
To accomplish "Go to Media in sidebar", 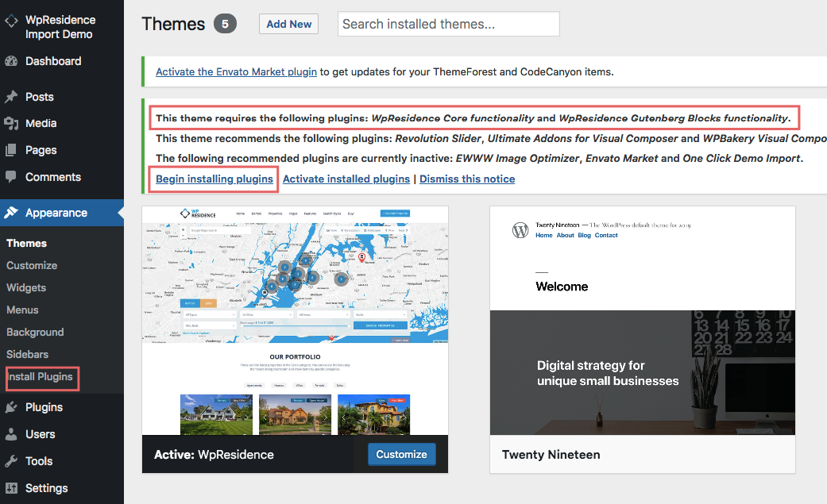I will pos(41,123).
